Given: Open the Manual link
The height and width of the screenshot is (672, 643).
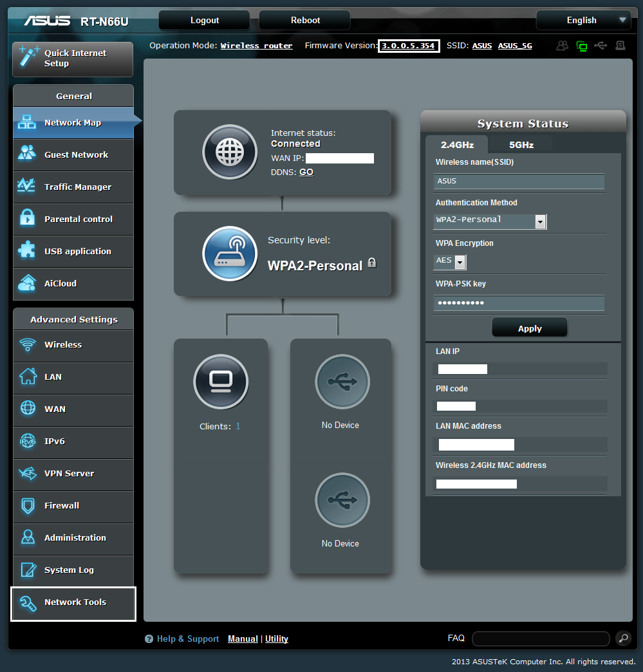Looking at the screenshot, I should coord(243,639).
